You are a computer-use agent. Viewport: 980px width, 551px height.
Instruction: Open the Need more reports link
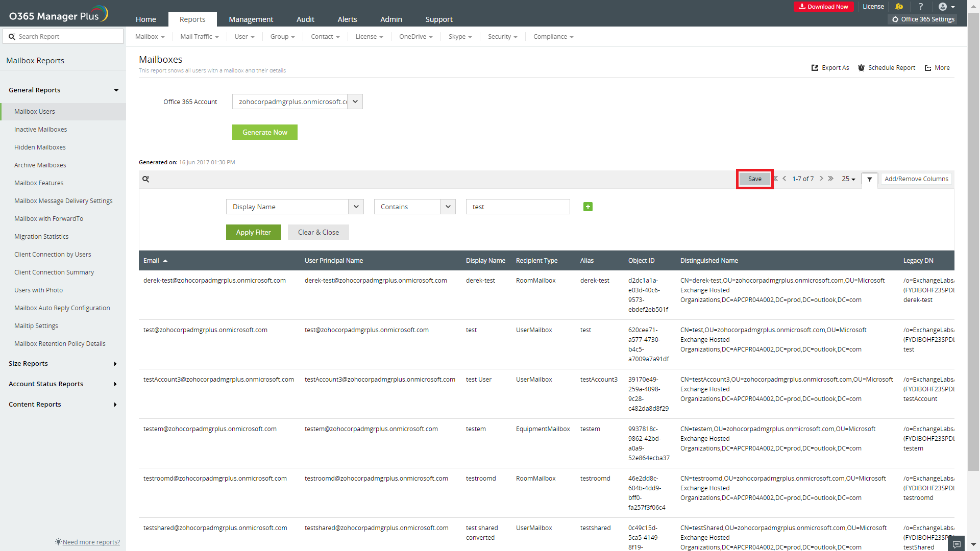tap(91, 542)
